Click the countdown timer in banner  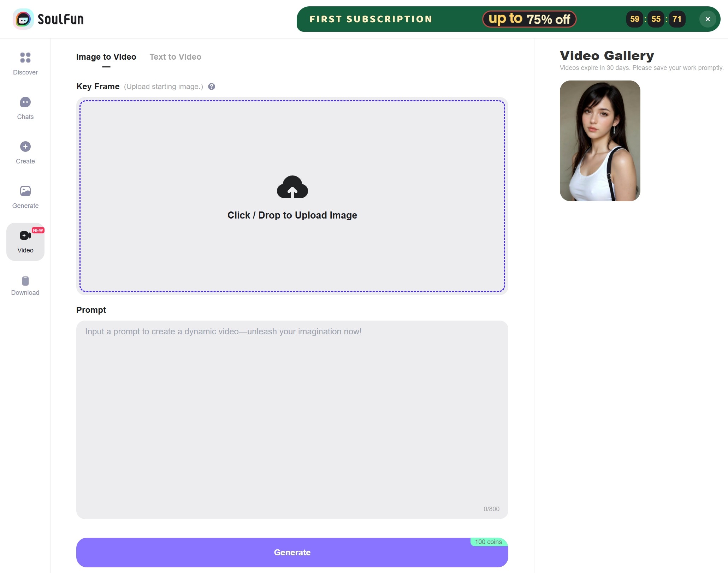click(656, 19)
